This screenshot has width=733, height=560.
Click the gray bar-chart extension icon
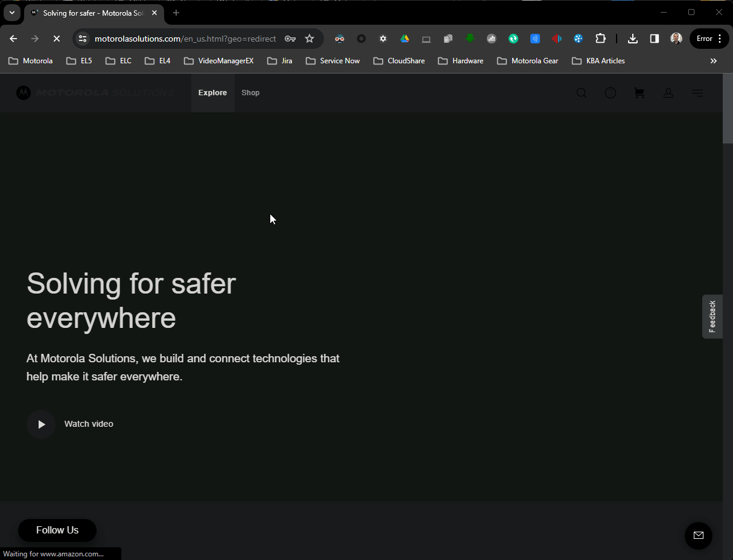(492, 39)
